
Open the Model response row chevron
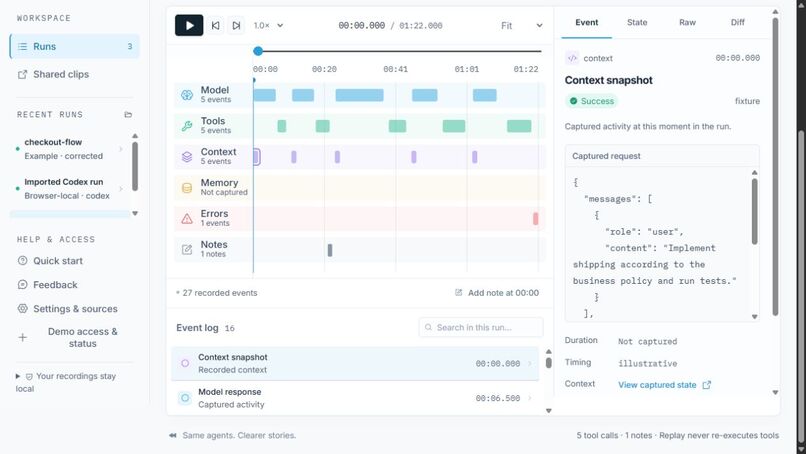(x=530, y=398)
